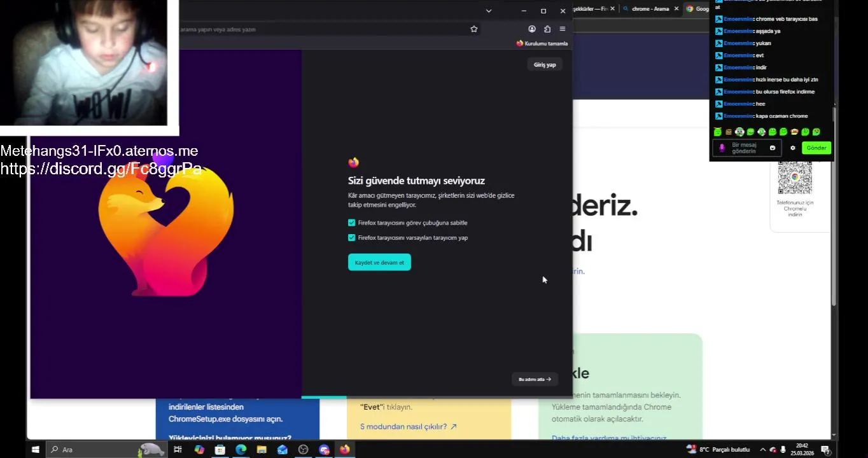Click the ChromeSetup.exe dosyasını açın text
Viewport: 868px width, 458px height.
(x=225, y=419)
